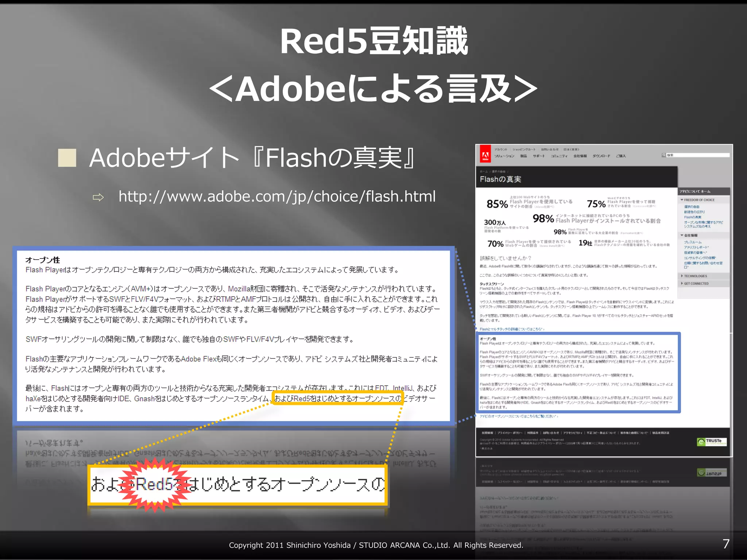Click the タッチスクリーン section heading
Viewport: 747px width, 560px height.
492,284
